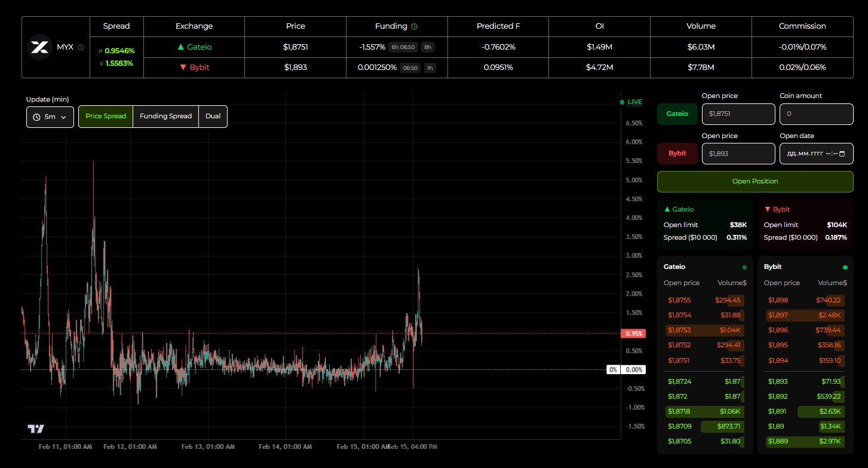Image resolution: width=868 pixels, height=468 pixels.
Task: Select the Dual chart tab
Action: pos(213,116)
